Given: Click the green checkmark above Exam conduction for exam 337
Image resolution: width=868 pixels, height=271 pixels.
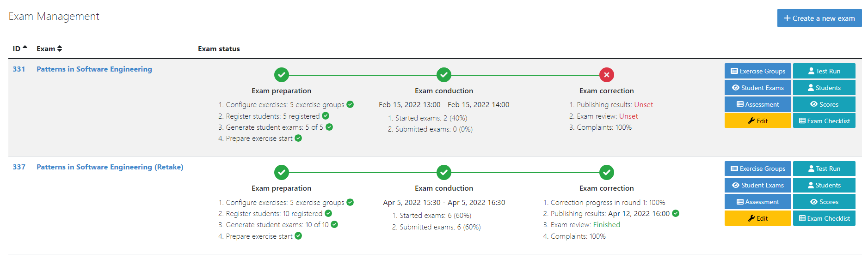Looking at the screenshot, I should [x=443, y=172].
